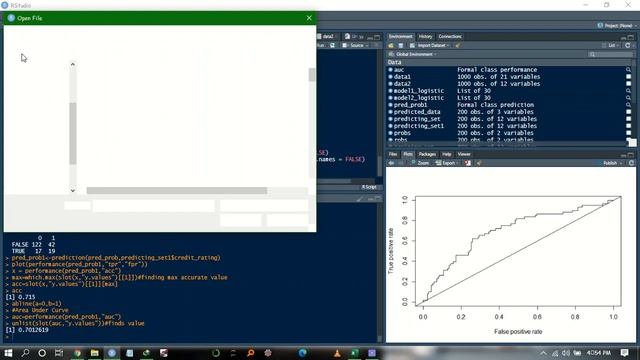640x360 pixels.
Task: Click the Zoom button in Plots
Action: tap(420, 163)
